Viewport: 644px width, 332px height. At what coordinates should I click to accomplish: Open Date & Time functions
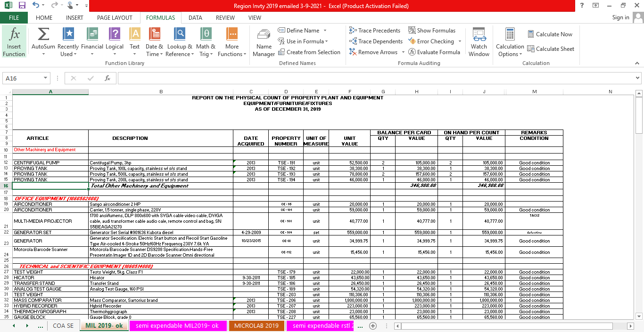[154, 42]
